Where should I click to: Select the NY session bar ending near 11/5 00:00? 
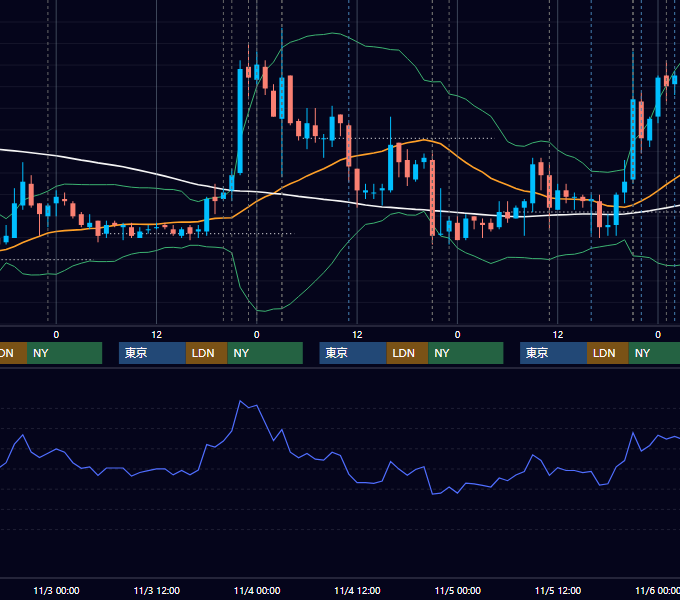click(x=466, y=353)
